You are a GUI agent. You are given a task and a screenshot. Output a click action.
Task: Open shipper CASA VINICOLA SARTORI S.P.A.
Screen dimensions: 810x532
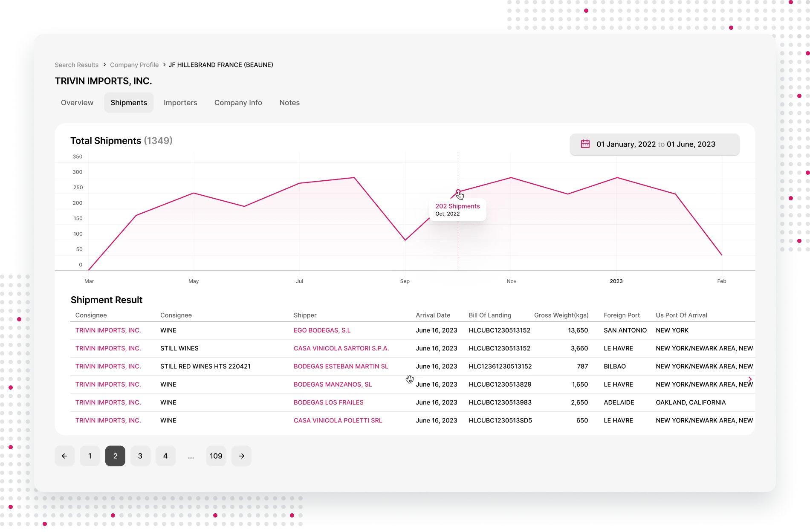click(x=341, y=348)
